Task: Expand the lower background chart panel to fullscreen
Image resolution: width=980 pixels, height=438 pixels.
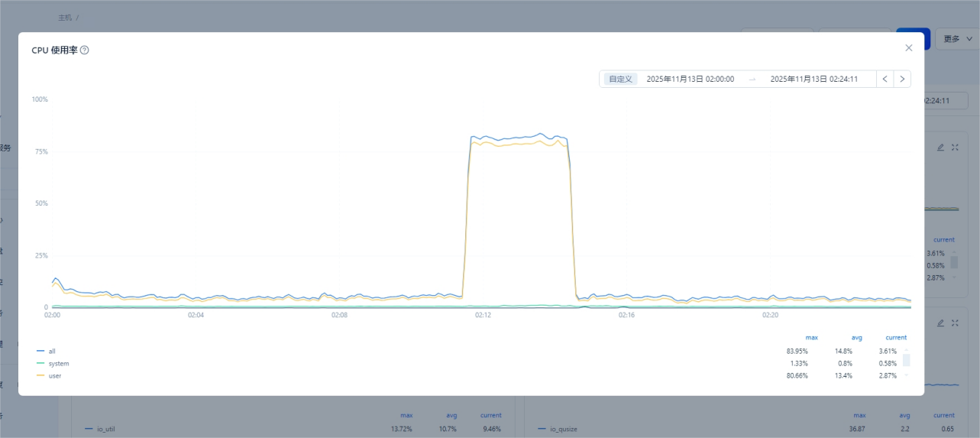Action: [955, 323]
